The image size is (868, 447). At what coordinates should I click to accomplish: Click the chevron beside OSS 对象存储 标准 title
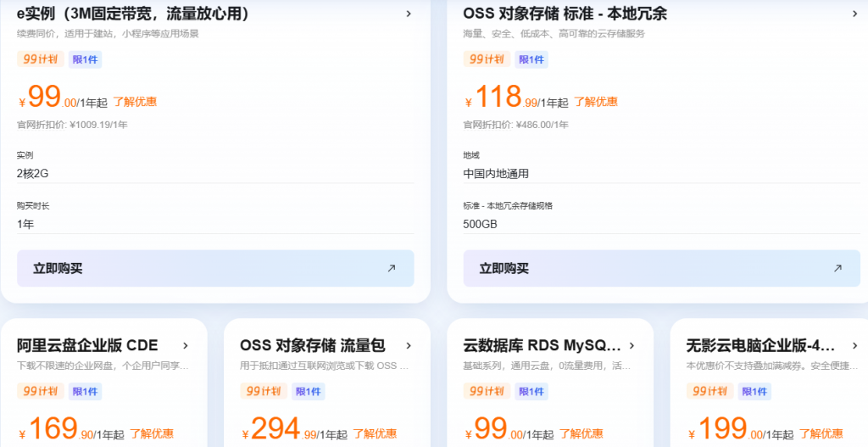pyautogui.click(x=854, y=14)
